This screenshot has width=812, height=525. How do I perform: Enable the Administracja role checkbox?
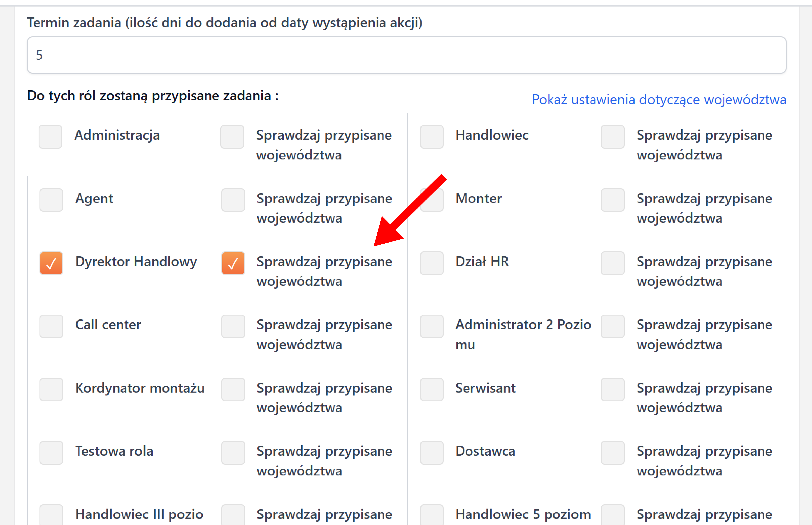[x=51, y=137]
